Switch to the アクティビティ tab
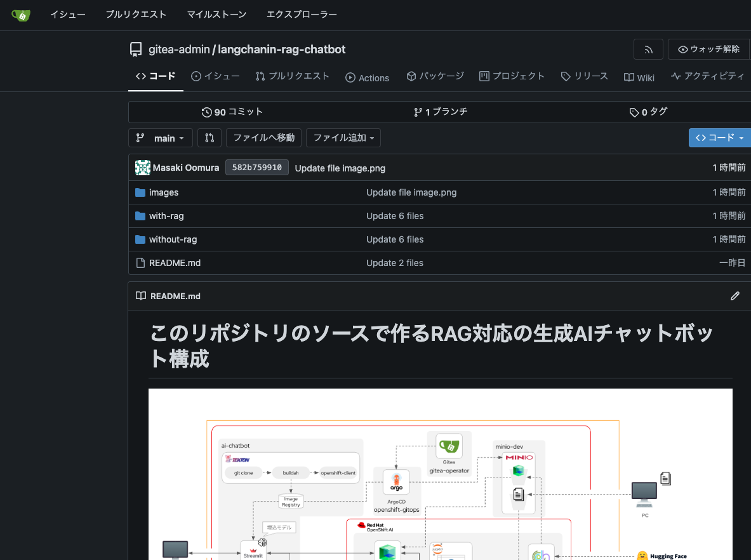The height and width of the screenshot is (560, 751). [708, 77]
